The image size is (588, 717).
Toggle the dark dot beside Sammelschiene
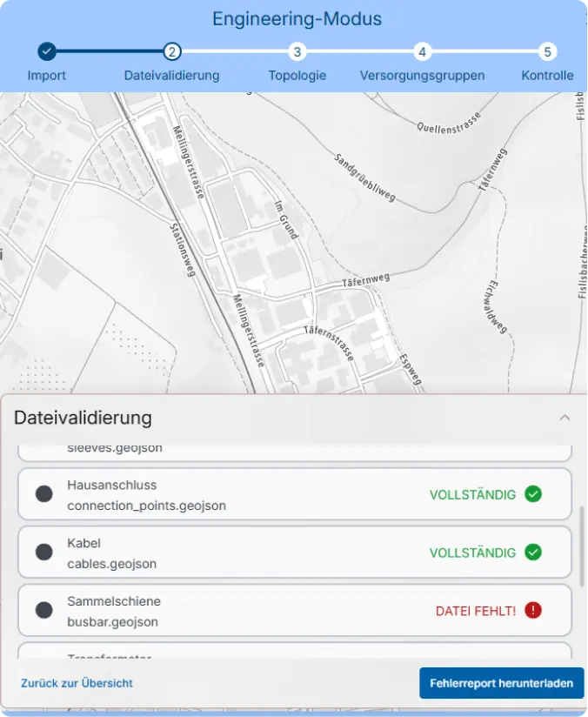pos(44,610)
